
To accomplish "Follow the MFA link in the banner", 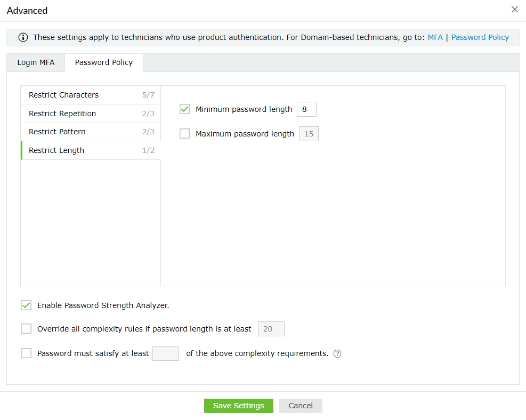I will tap(435, 37).
